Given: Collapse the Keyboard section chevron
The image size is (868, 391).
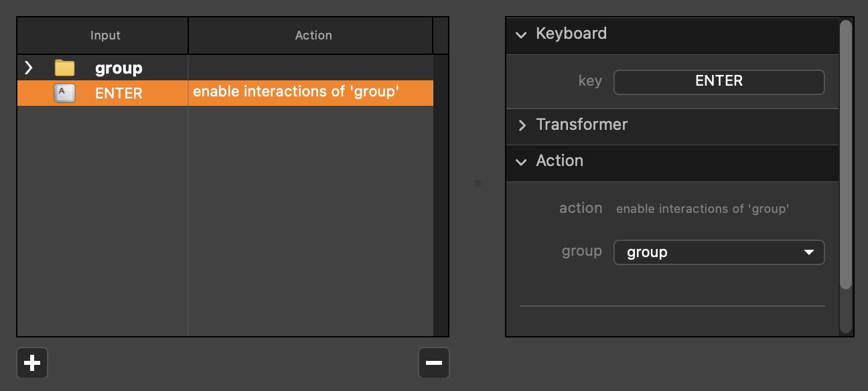Looking at the screenshot, I should 521,35.
